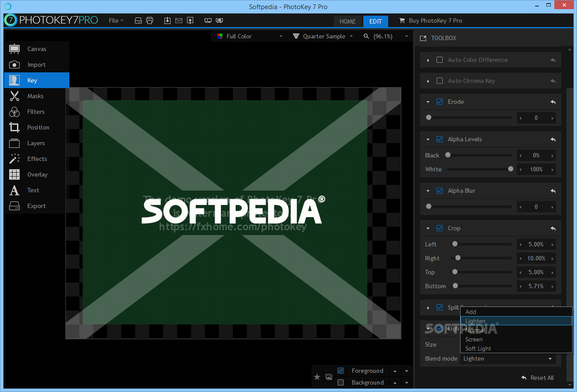Toggle the Alpha Levels checkbox

click(x=440, y=139)
